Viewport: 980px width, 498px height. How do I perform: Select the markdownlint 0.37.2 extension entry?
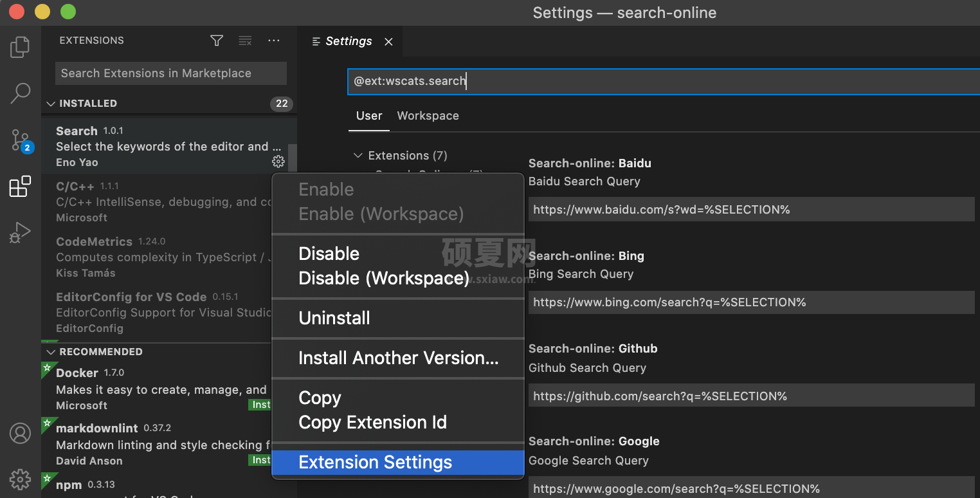click(156, 444)
